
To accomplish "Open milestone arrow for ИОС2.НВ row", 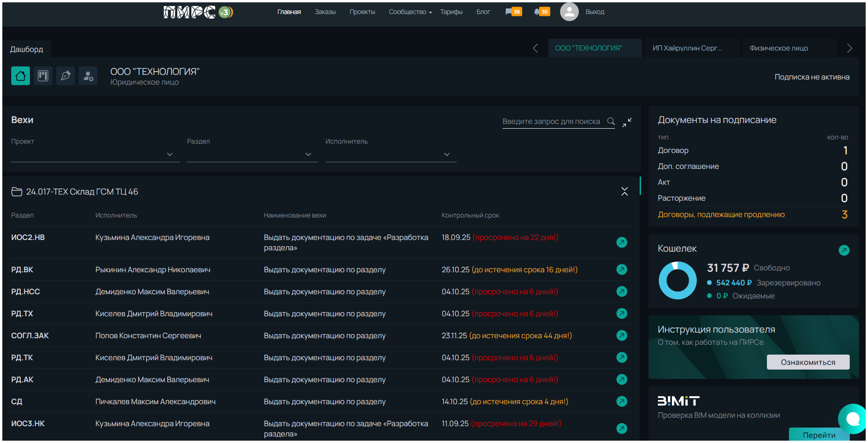I will click(x=621, y=242).
